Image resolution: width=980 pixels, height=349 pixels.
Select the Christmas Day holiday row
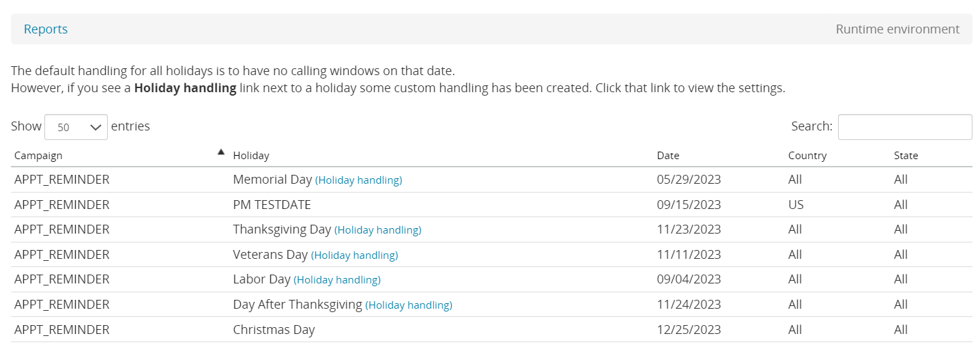pos(274,330)
